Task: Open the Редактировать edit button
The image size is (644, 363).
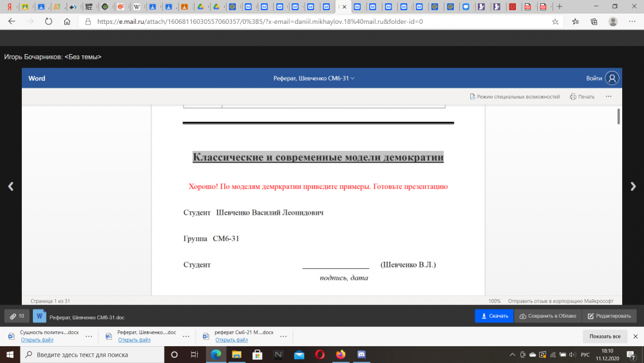Action: click(x=609, y=317)
